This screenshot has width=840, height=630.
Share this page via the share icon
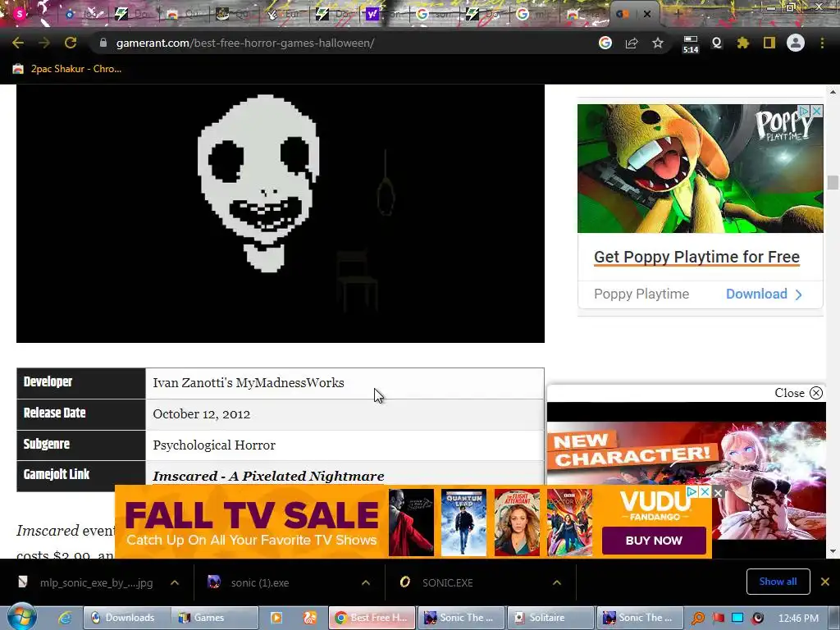pos(632,43)
